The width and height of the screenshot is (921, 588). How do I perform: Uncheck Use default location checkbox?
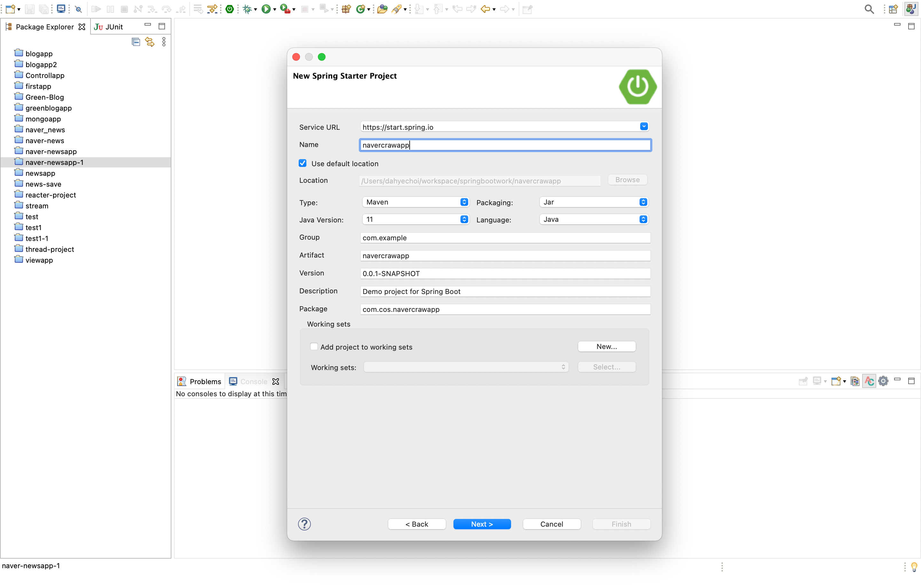[303, 163]
